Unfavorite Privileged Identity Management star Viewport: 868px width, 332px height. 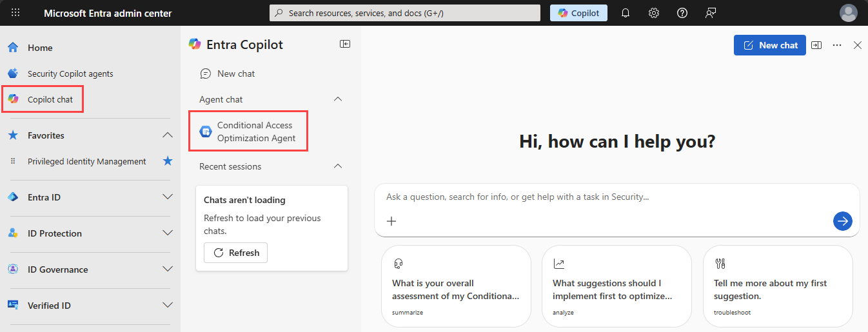(x=168, y=161)
